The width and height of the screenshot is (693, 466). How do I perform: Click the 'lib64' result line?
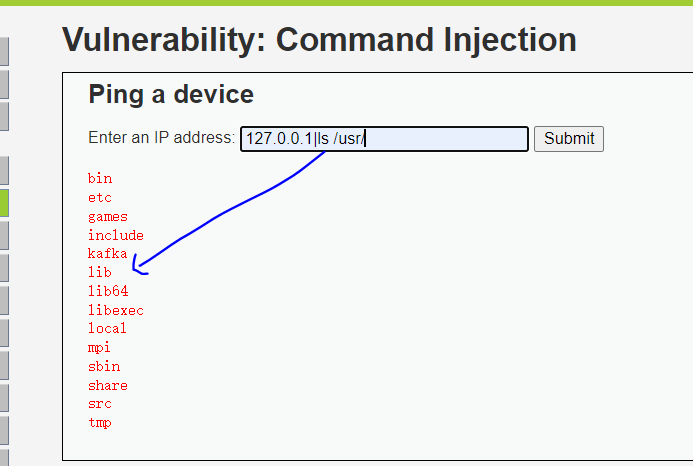[x=108, y=291]
